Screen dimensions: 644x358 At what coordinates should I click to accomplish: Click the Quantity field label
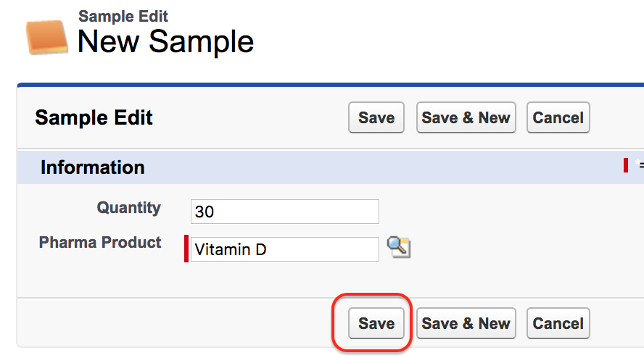coord(128,208)
